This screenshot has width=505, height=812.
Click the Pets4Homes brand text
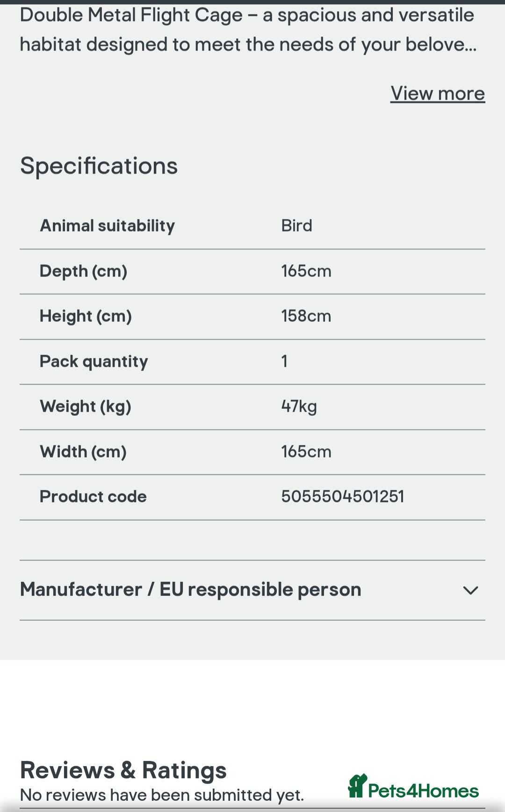[423, 791]
